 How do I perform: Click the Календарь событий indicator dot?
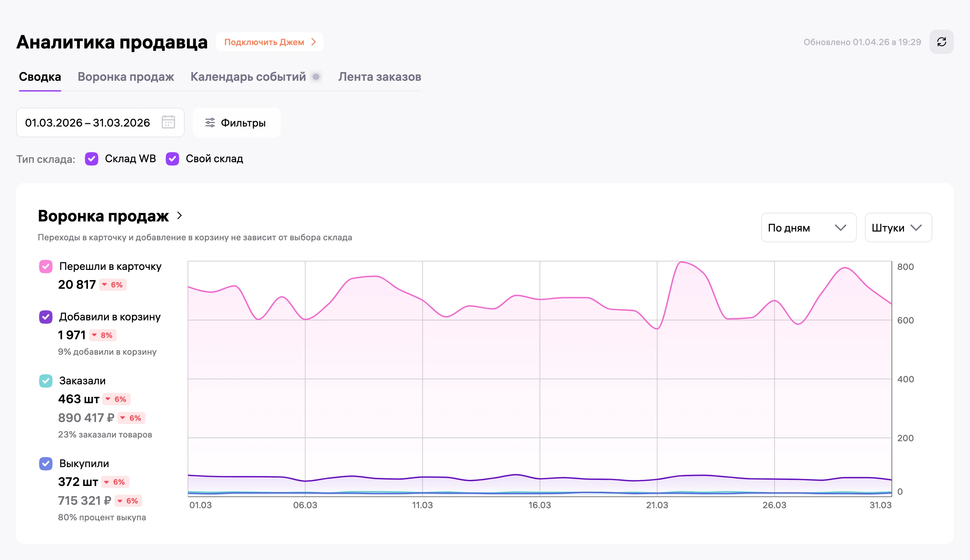tap(316, 77)
